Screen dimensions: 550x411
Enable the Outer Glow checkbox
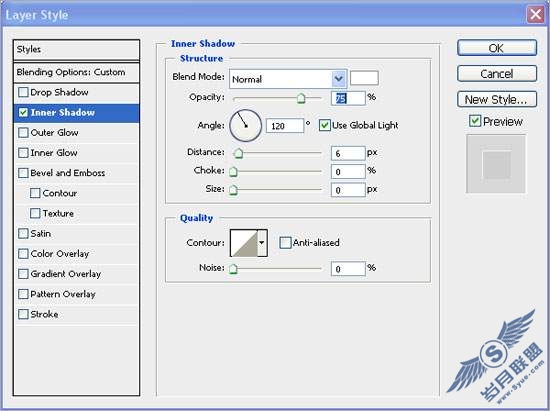[x=23, y=133]
